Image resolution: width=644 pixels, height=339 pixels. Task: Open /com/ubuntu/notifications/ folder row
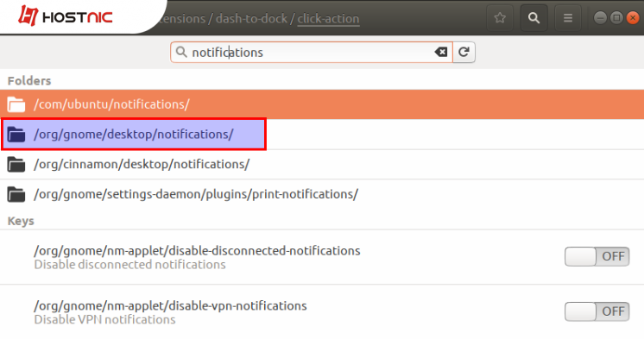pyautogui.click(x=322, y=104)
